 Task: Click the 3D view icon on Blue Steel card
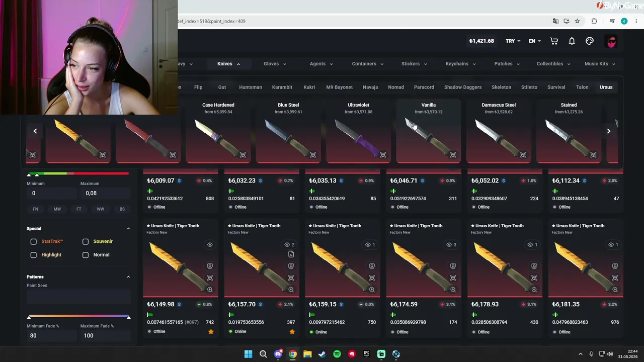click(312, 155)
